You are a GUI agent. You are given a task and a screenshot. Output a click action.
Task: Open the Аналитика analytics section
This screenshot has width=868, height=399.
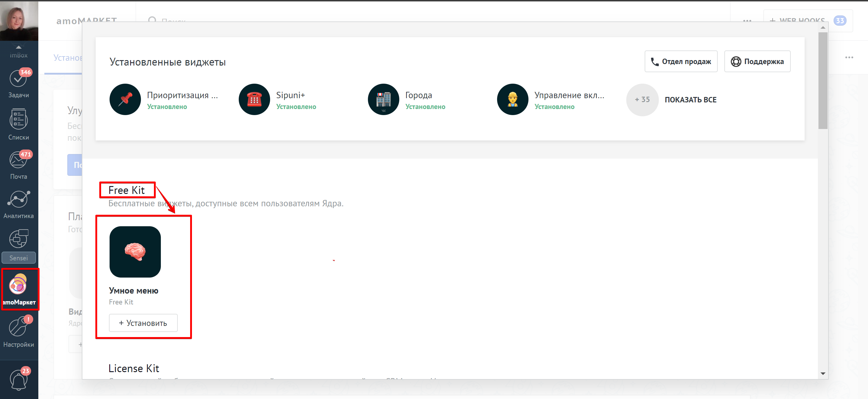tap(18, 204)
